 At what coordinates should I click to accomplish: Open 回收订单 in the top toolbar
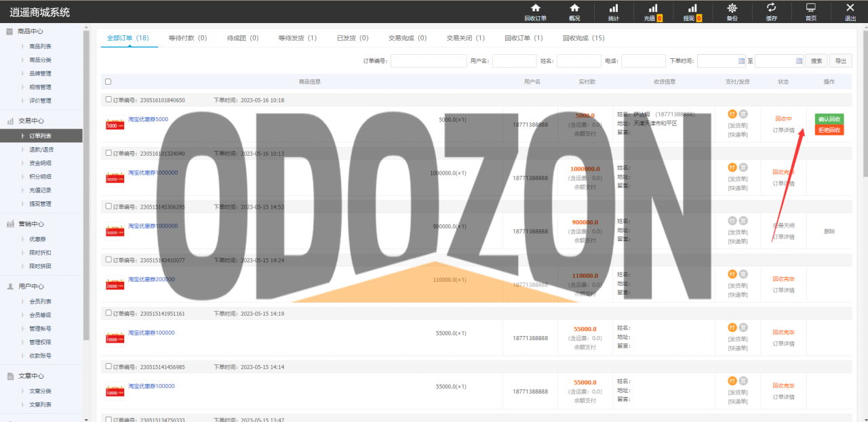(x=535, y=12)
